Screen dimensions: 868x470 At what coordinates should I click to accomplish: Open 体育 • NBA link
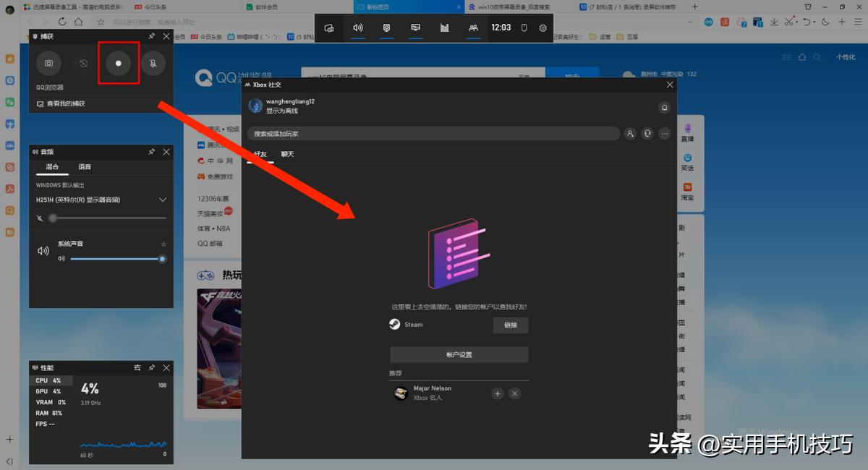click(x=213, y=228)
